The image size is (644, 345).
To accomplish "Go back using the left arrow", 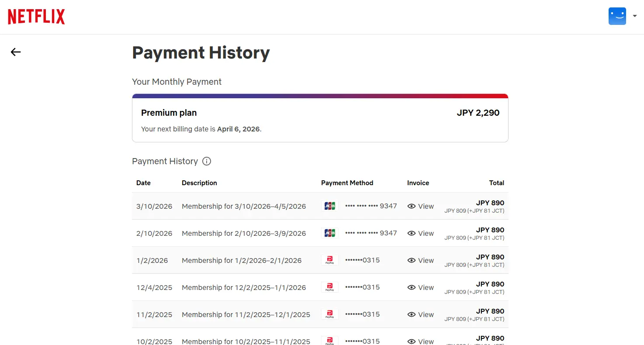I will pos(16,52).
